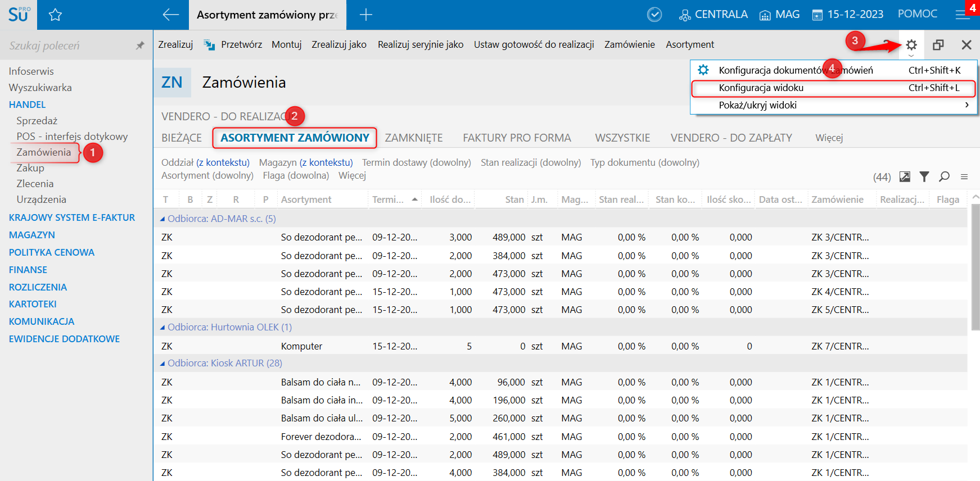
Task: Click the magnifier search icon above table
Action: 944,176
